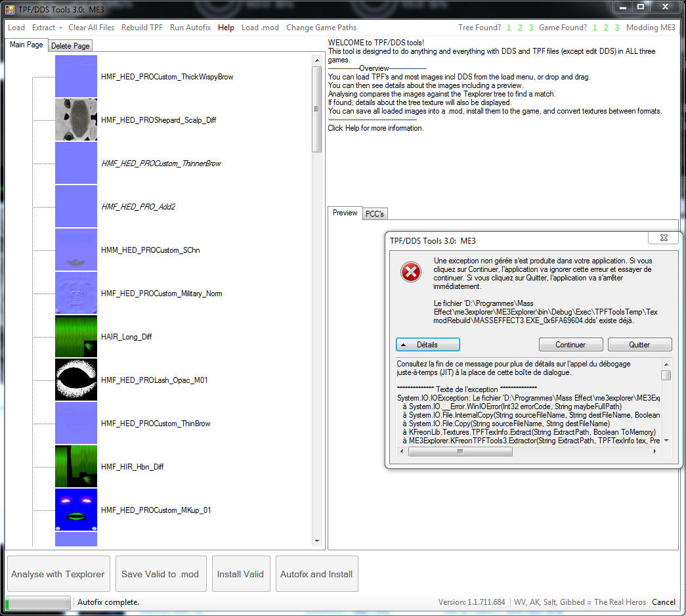686x616 pixels.
Task: Click Autofix and Install button
Action: coord(316,573)
